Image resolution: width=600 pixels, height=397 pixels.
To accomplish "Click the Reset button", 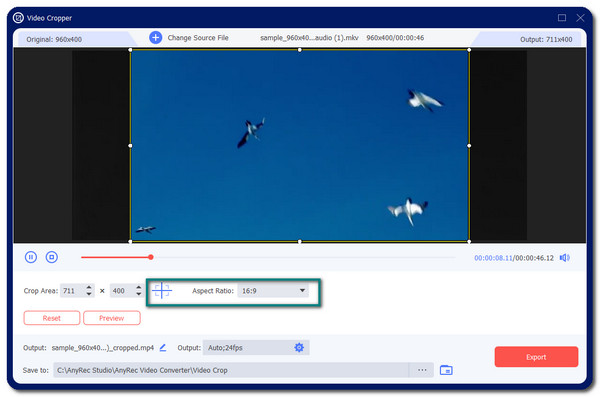I will click(x=52, y=318).
